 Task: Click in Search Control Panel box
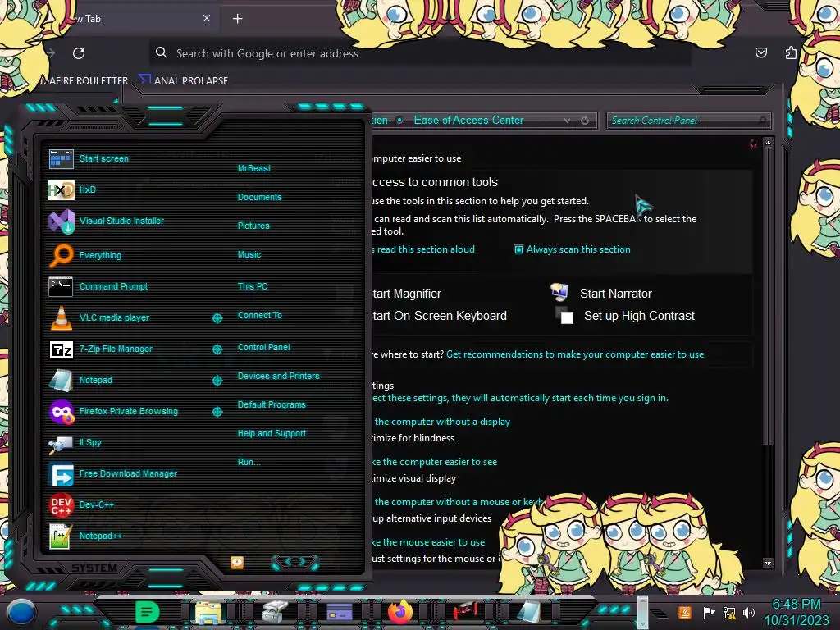click(688, 121)
